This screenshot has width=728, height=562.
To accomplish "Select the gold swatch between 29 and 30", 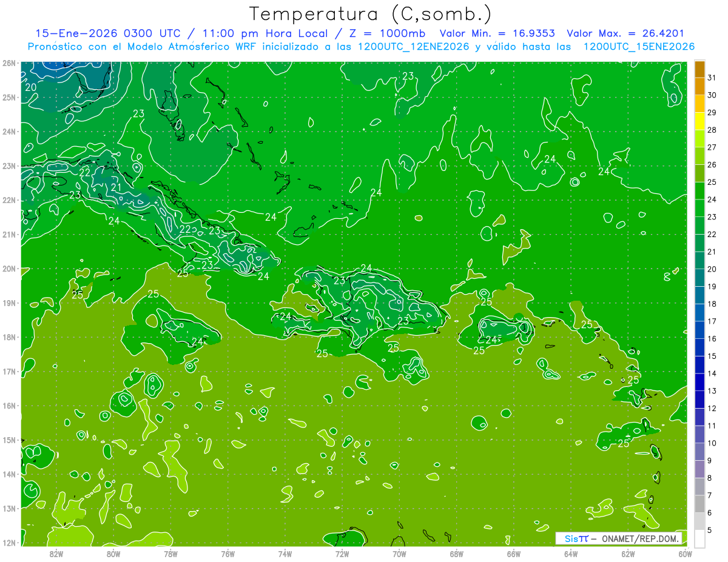I will (x=699, y=104).
